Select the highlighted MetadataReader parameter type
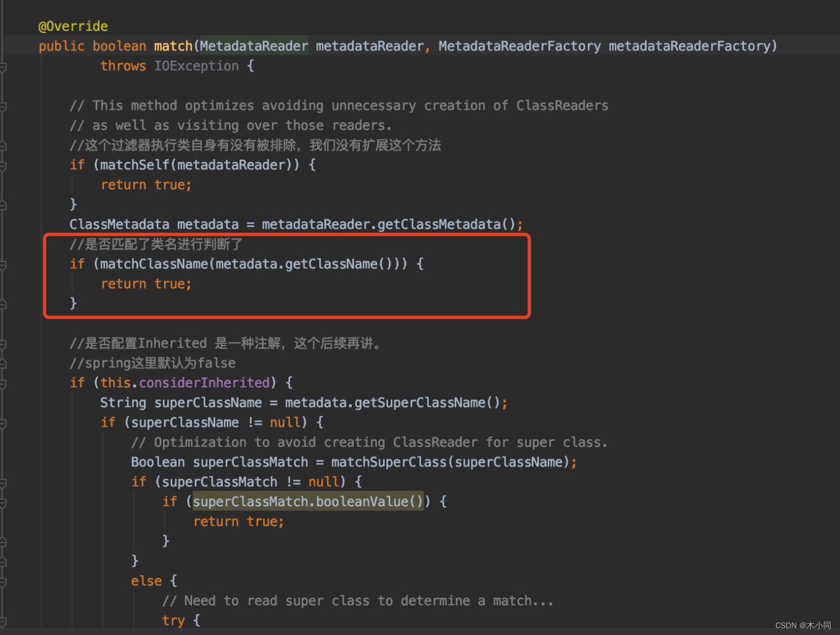Image resolution: width=840 pixels, height=635 pixels. (254, 46)
